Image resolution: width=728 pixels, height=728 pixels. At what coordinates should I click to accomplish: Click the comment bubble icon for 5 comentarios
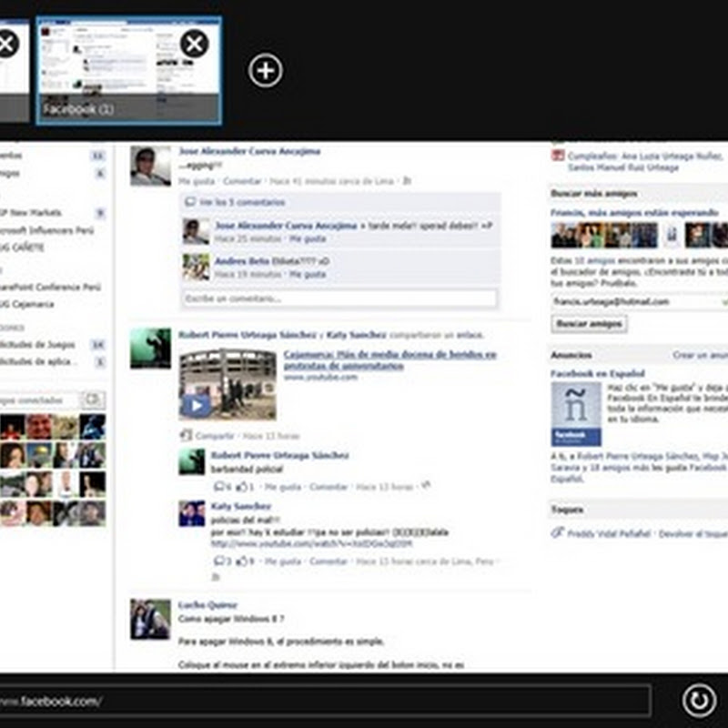(190, 202)
